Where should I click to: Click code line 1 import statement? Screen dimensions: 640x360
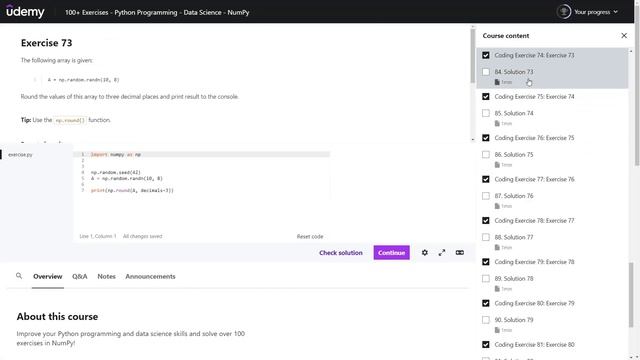116,155
